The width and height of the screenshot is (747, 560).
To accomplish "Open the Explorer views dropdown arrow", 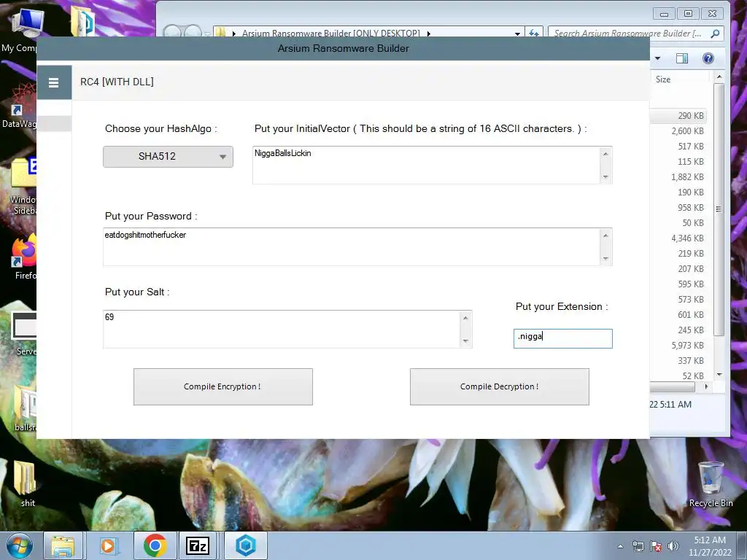I will tap(657, 58).
